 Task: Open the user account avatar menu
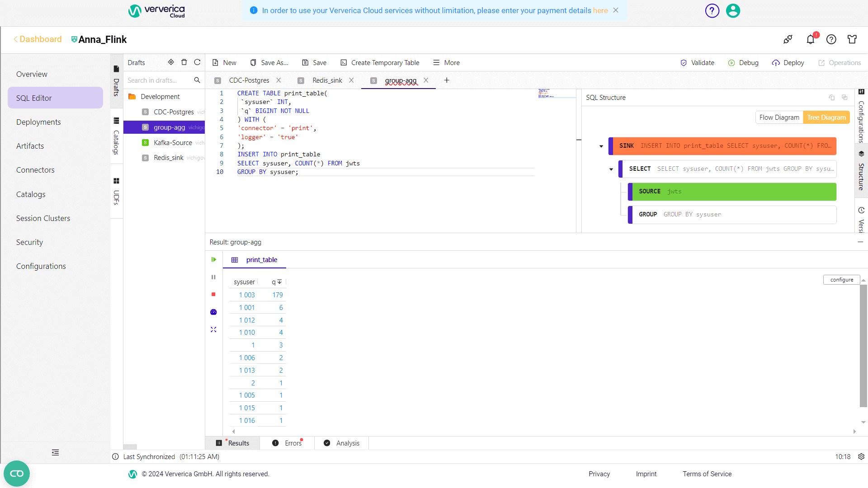tap(733, 10)
